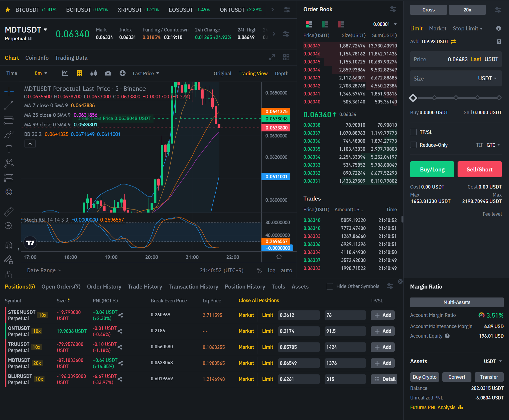
Task: Check Hide Other Symbols box
Action: coord(330,286)
